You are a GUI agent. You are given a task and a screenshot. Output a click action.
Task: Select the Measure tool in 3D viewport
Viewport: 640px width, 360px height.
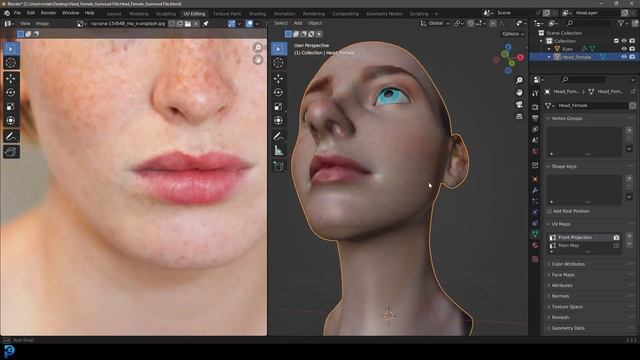tap(279, 151)
